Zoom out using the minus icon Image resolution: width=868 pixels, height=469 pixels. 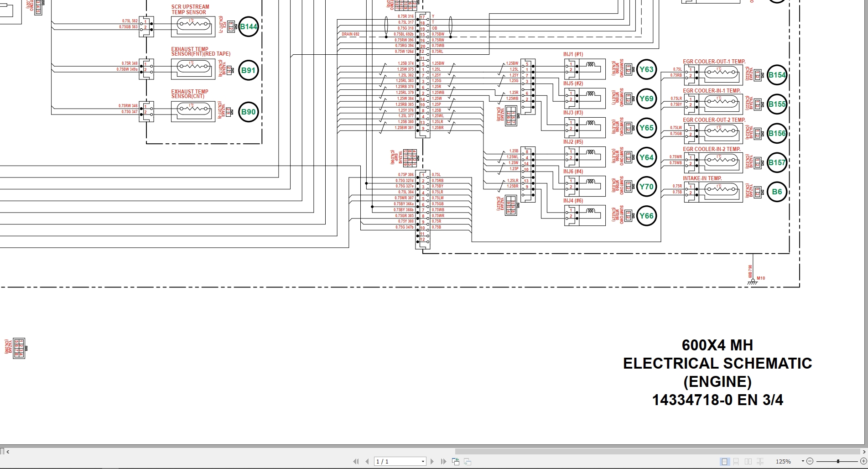811,461
